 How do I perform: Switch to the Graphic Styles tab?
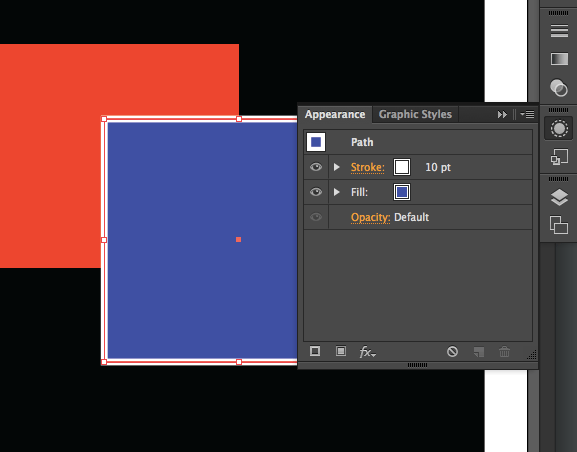click(415, 114)
